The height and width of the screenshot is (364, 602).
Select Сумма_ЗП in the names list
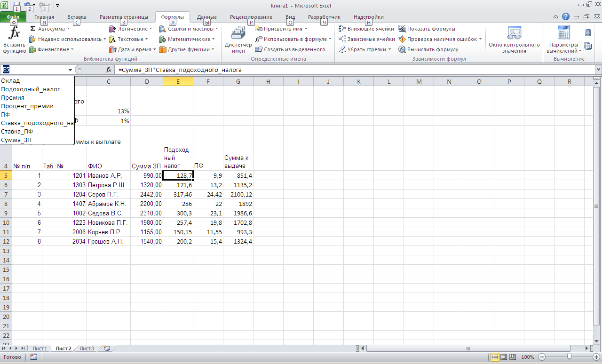click(x=37, y=140)
